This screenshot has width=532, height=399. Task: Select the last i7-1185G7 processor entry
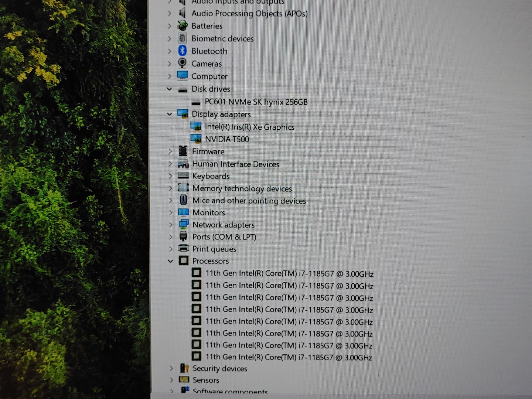(289, 357)
